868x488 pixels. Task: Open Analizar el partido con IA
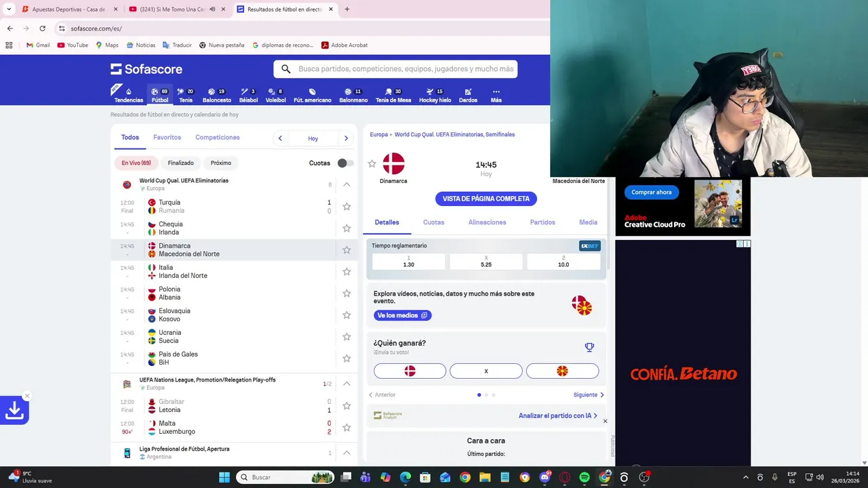[558, 415]
